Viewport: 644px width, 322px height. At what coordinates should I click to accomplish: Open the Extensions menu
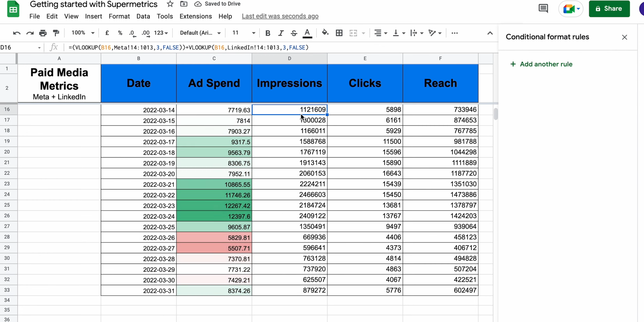196,16
